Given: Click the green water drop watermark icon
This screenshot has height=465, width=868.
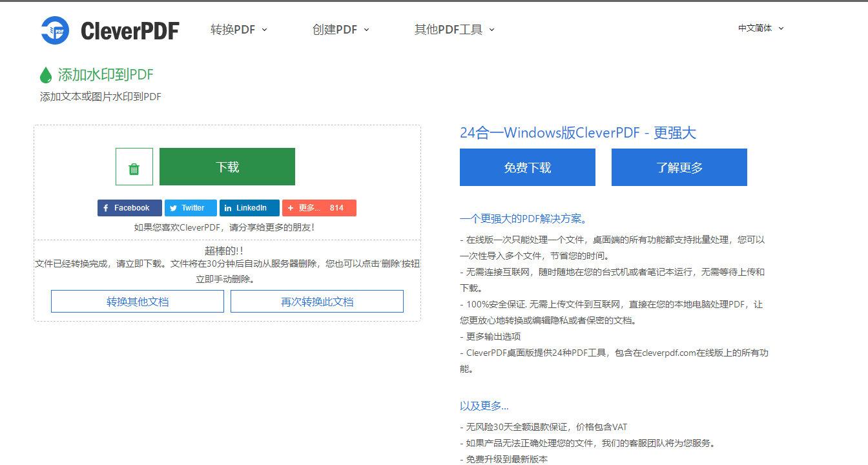Looking at the screenshot, I should tap(46, 75).
